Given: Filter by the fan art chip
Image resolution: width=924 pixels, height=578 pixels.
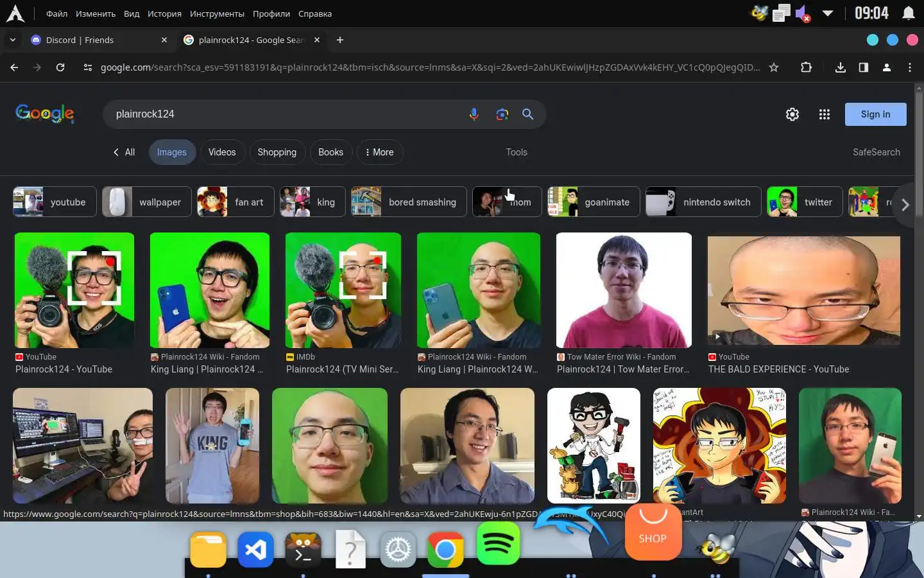Looking at the screenshot, I should pos(235,202).
